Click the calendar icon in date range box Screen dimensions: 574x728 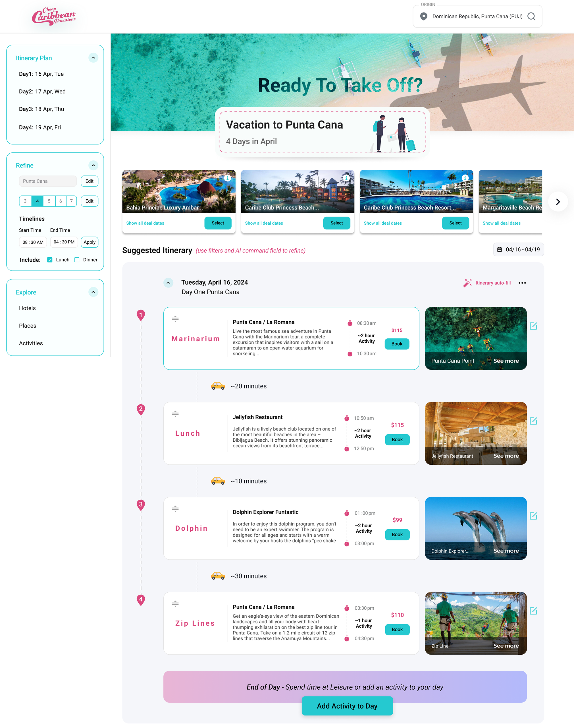pos(499,249)
